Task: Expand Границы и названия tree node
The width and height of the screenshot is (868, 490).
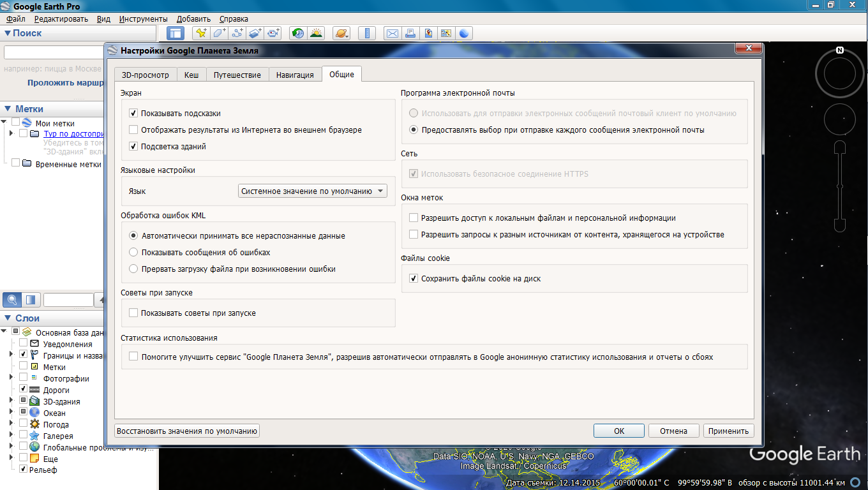Action: tap(11, 354)
